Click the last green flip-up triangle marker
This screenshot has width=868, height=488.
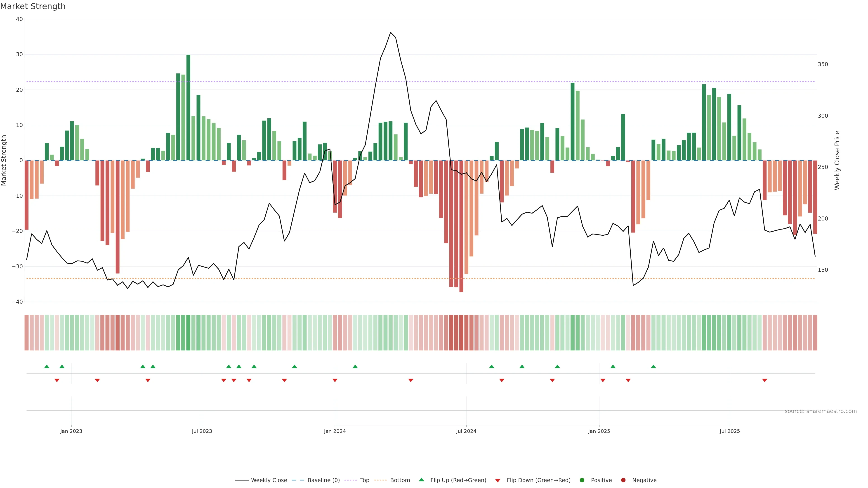coord(653,366)
